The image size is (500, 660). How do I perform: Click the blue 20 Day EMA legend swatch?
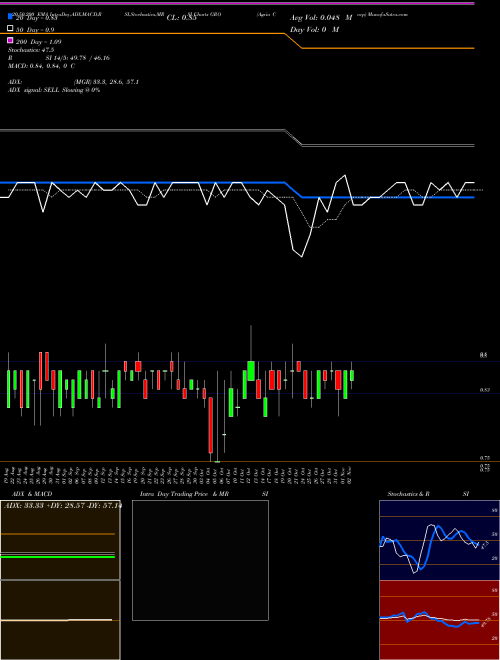pyautogui.click(x=10, y=17)
